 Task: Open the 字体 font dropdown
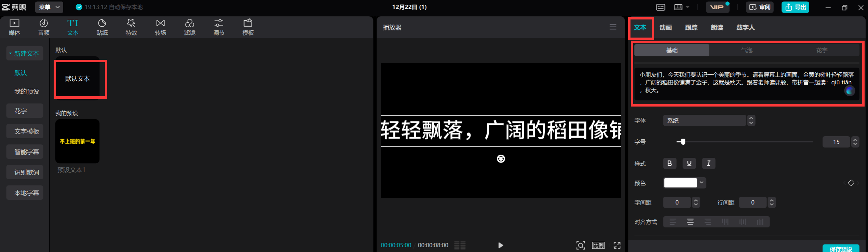[x=704, y=121]
